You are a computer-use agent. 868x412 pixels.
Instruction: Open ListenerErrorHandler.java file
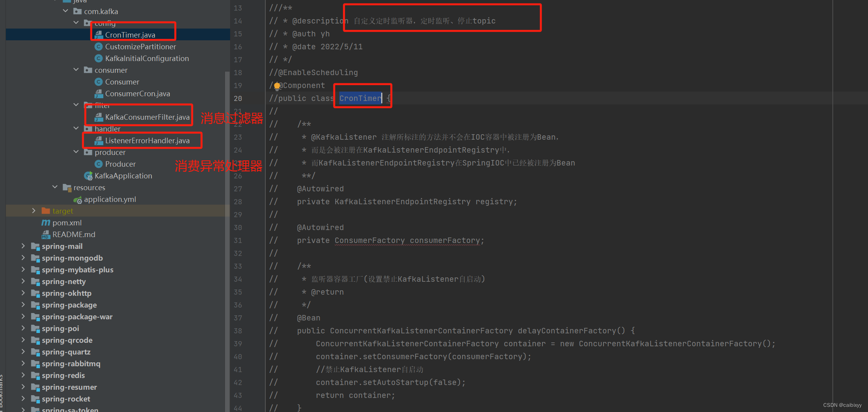point(147,140)
